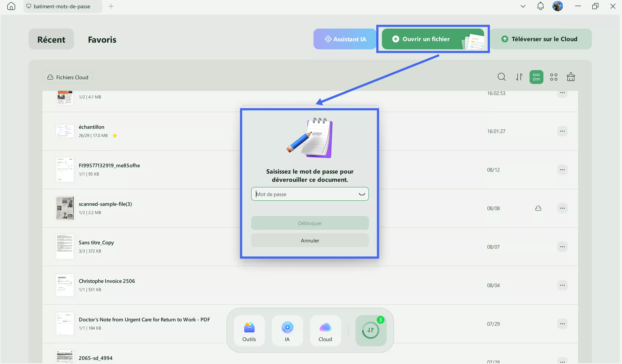Switch to grid thumbnail view
Image resolution: width=622 pixels, height=364 pixels.
554,77
